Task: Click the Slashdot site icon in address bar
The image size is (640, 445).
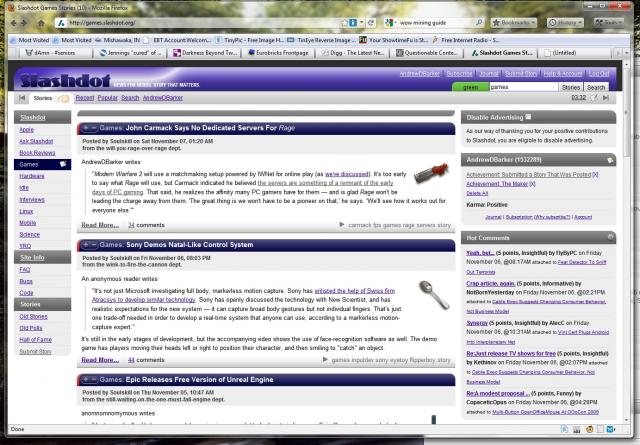Action: (x=62, y=23)
